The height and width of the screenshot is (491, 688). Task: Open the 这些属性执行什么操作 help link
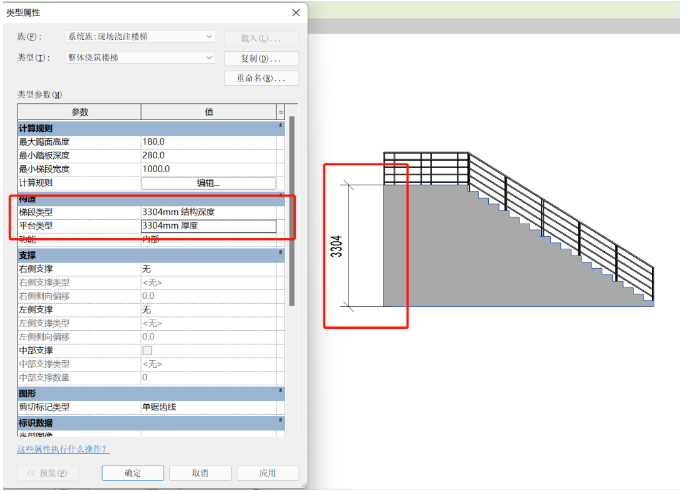coord(63,449)
